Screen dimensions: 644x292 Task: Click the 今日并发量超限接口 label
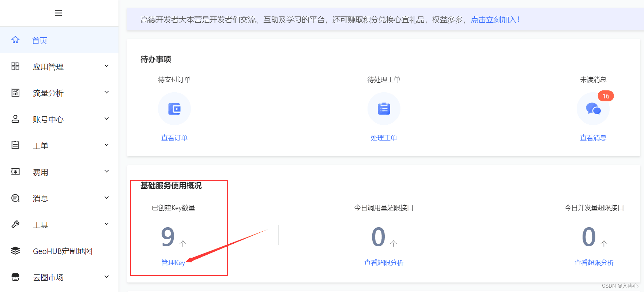[x=594, y=207]
